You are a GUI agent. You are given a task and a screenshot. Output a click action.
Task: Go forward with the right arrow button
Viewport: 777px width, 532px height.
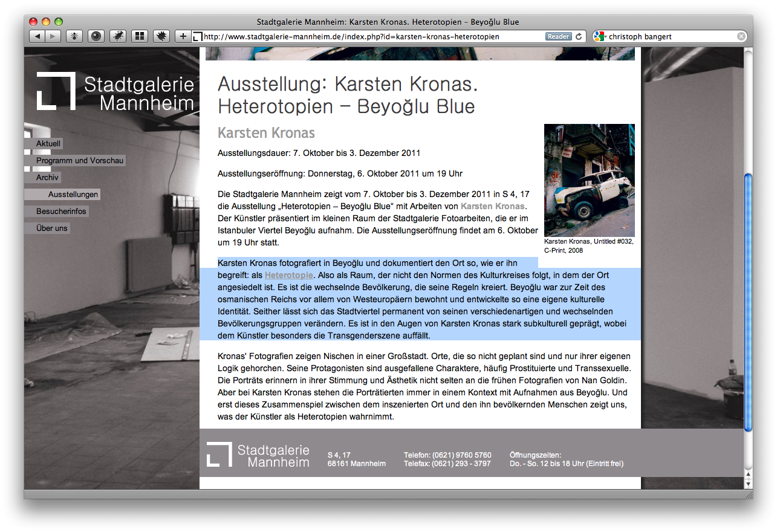pyautogui.click(x=53, y=36)
